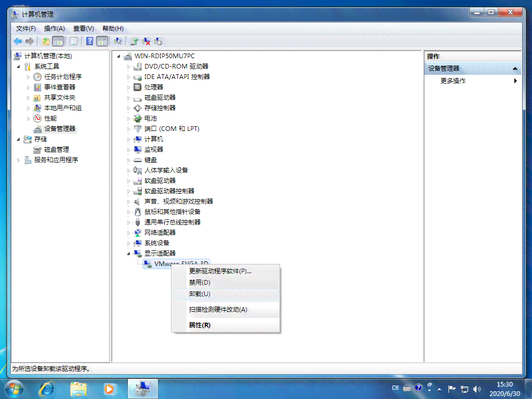Click the 任务计划程序 clock icon
This screenshot has width=532, height=399.
click(37, 77)
